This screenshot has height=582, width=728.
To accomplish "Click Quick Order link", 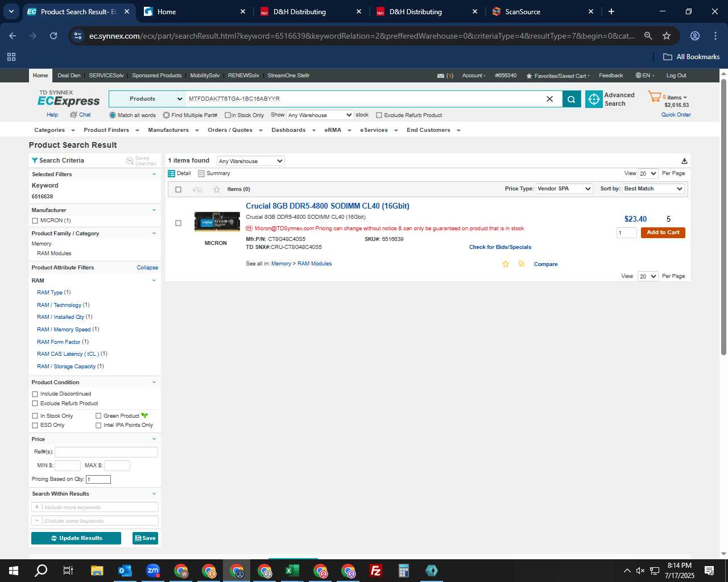I will pos(676,115).
